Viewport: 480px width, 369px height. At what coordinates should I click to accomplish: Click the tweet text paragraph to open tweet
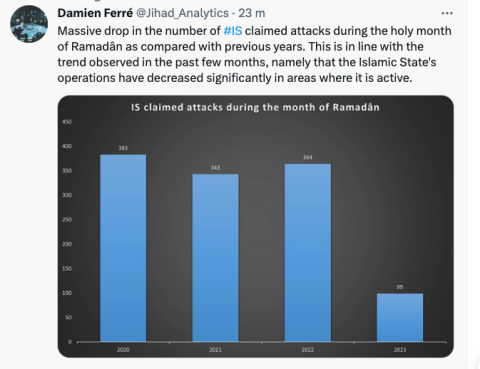(x=255, y=54)
